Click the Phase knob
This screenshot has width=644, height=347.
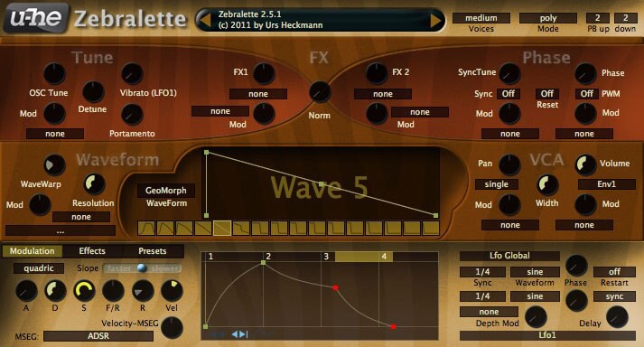tap(585, 74)
